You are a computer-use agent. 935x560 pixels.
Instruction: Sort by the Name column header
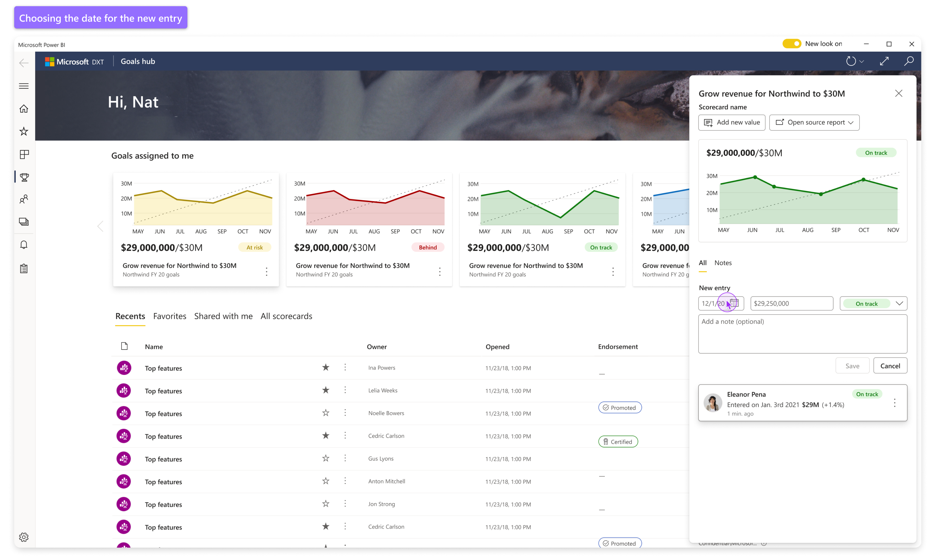(154, 346)
